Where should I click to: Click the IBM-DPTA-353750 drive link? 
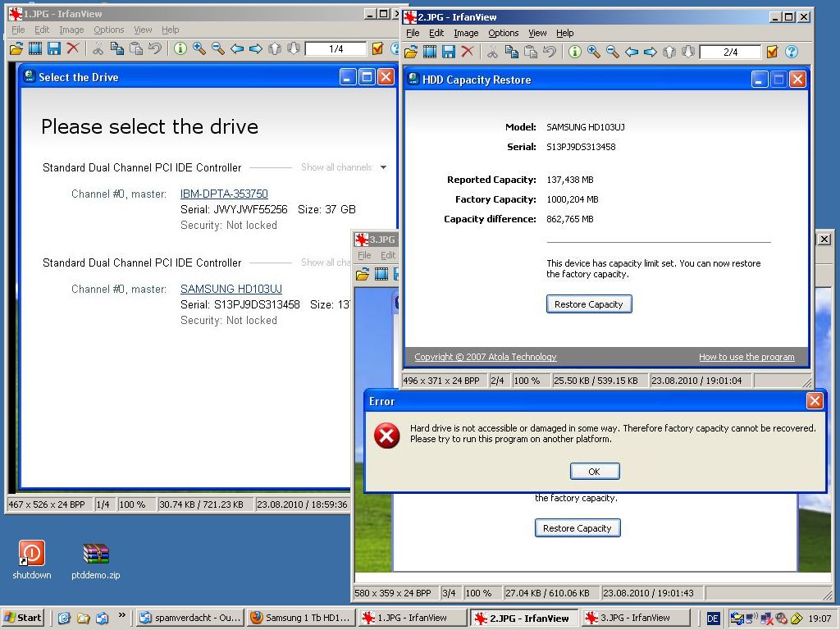click(224, 194)
